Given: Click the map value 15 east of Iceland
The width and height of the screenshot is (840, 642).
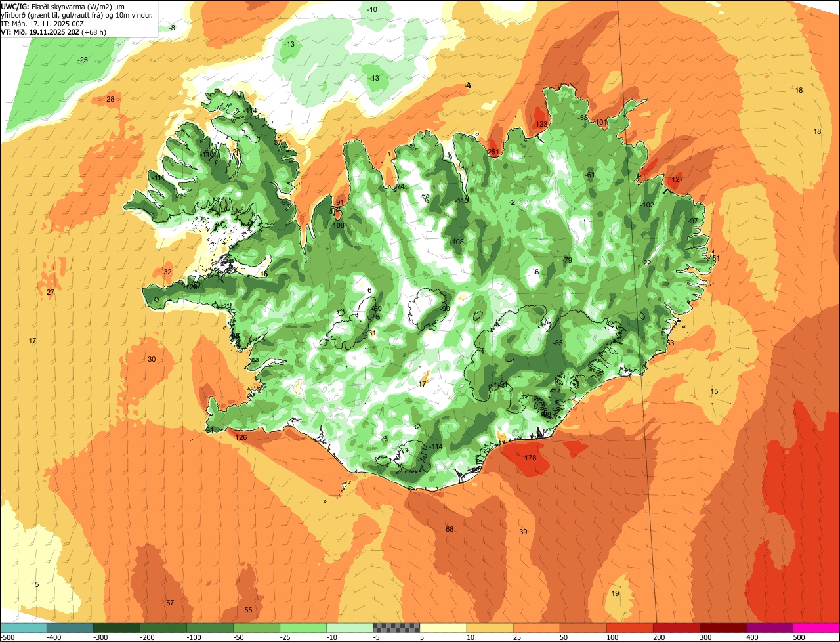Looking at the screenshot, I should tap(714, 391).
